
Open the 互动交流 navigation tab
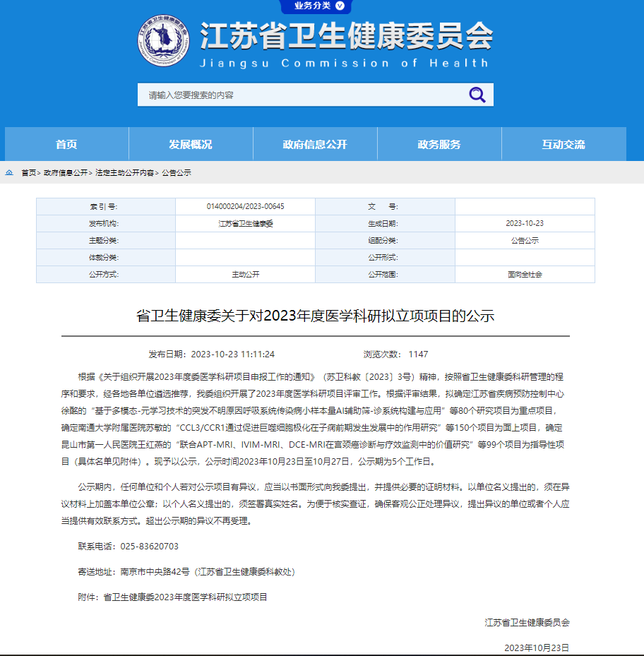coord(563,144)
